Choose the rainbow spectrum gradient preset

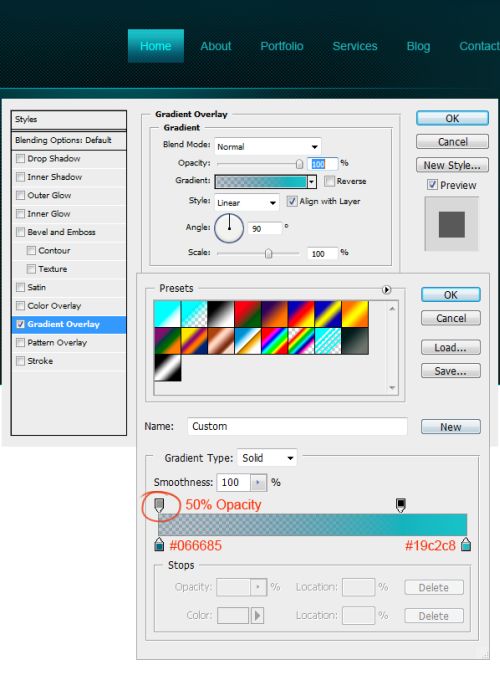pyautogui.click(x=274, y=341)
